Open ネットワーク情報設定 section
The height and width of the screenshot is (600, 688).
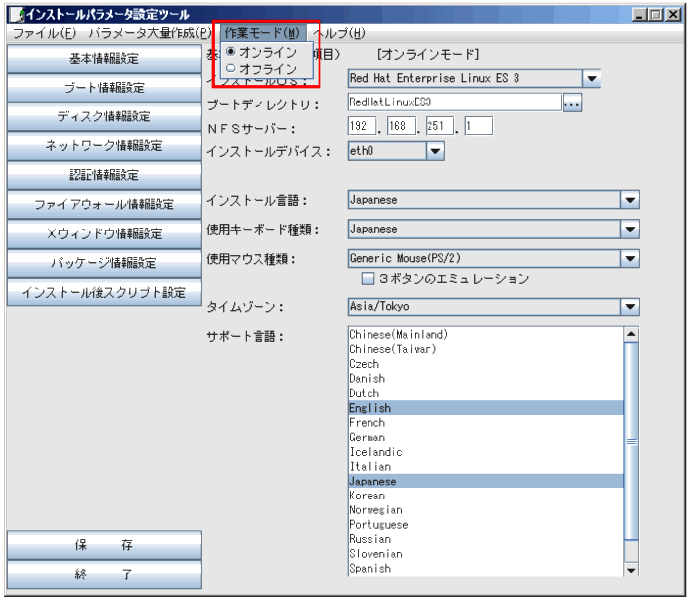(x=104, y=146)
